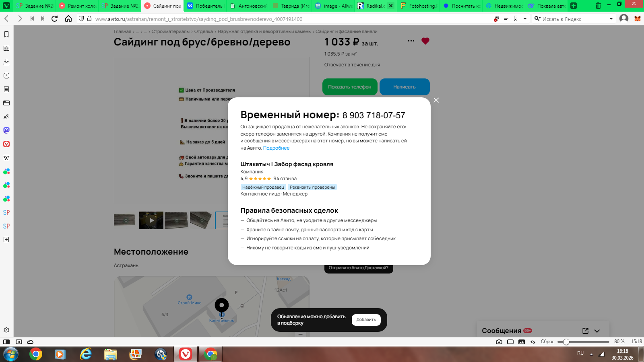Open the sync cloud status
Viewport: 644px width, 362px height.
click(x=30, y=342)
